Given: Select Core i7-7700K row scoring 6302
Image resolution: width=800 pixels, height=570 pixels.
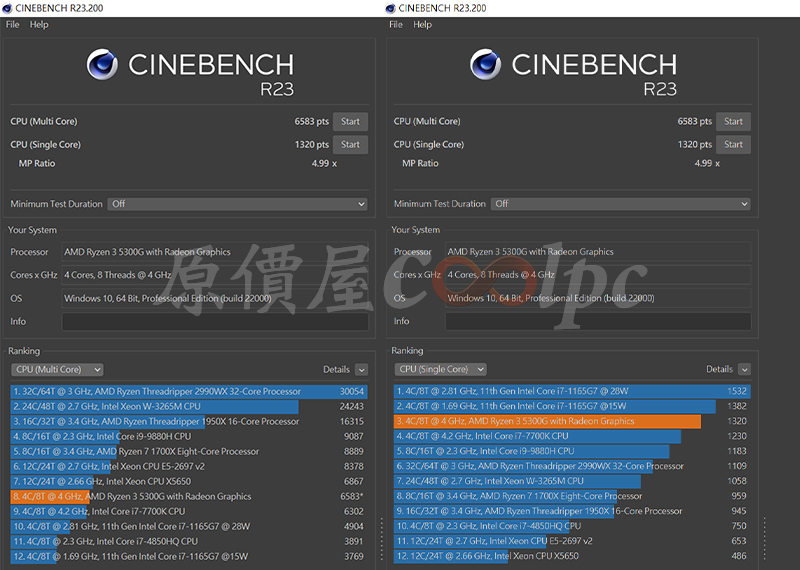Looking at the screenshot, I should pyautogui.click(x=189, y=511).
